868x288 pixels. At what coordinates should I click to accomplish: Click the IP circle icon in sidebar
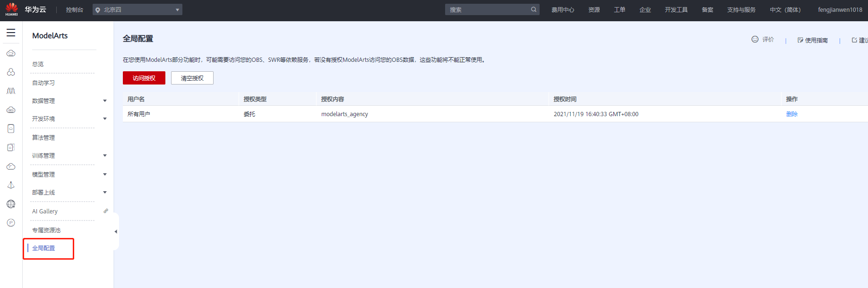point(11,223)
